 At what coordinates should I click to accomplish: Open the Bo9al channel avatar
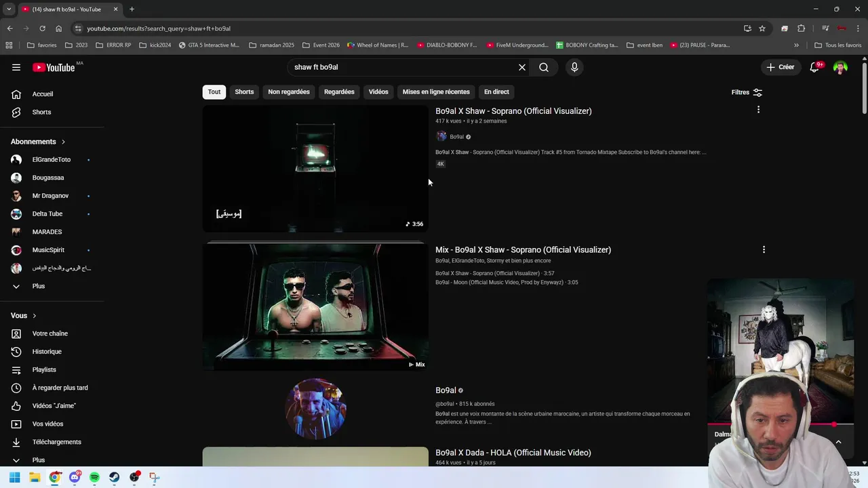click(x=315, y=409)
